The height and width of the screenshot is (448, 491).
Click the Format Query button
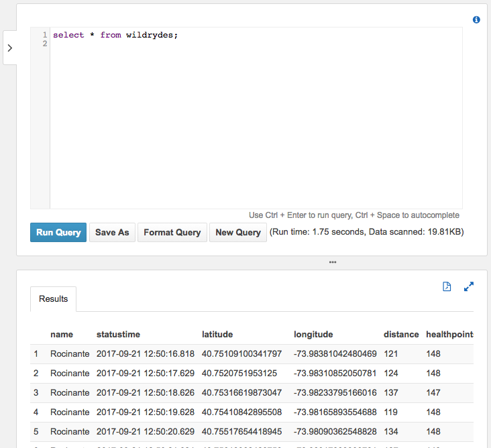[x=172, y=232]
